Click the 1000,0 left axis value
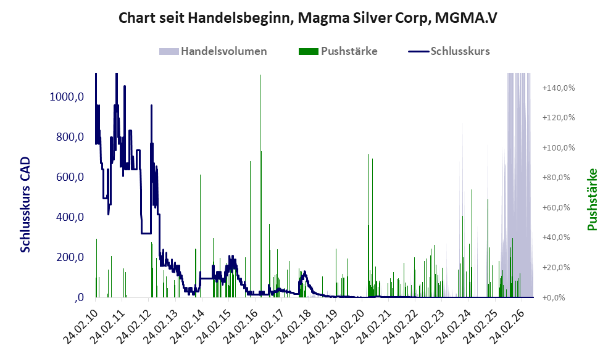This screenshot has width=616, height=364. 67,97
